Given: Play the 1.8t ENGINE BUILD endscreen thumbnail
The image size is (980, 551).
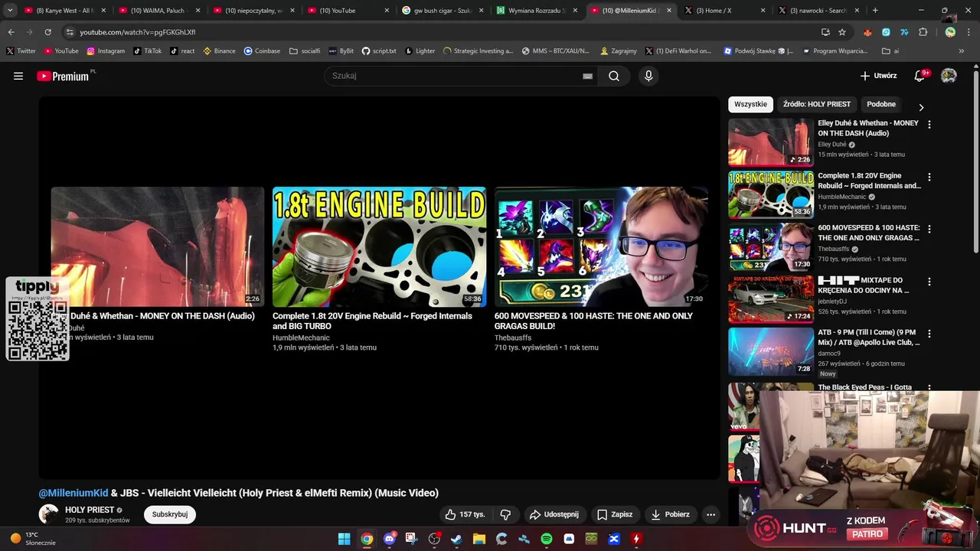Looking at the screenshot, I should 379,246.
